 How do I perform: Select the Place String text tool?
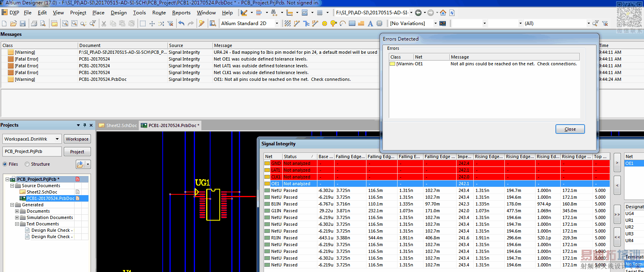coord(370,23)
